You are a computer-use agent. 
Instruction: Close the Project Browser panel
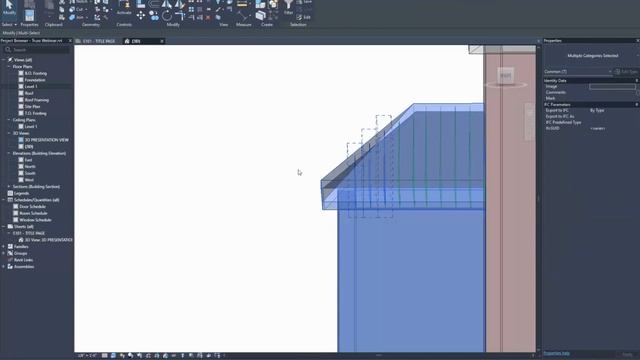[x=70, y=41]
